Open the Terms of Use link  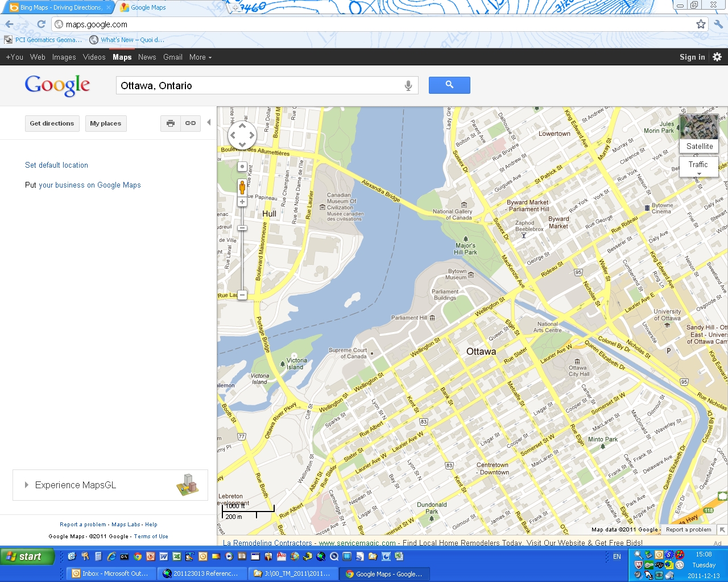point(151,537)
